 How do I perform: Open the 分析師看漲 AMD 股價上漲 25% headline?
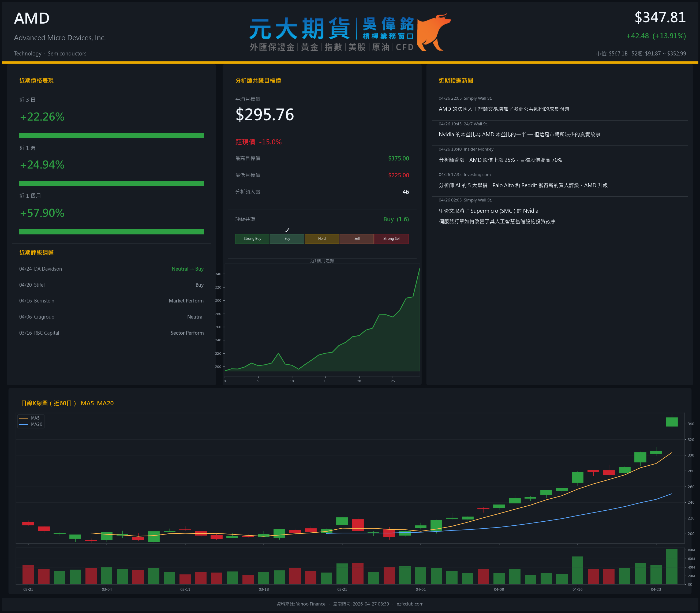click(x=500, y=160)
